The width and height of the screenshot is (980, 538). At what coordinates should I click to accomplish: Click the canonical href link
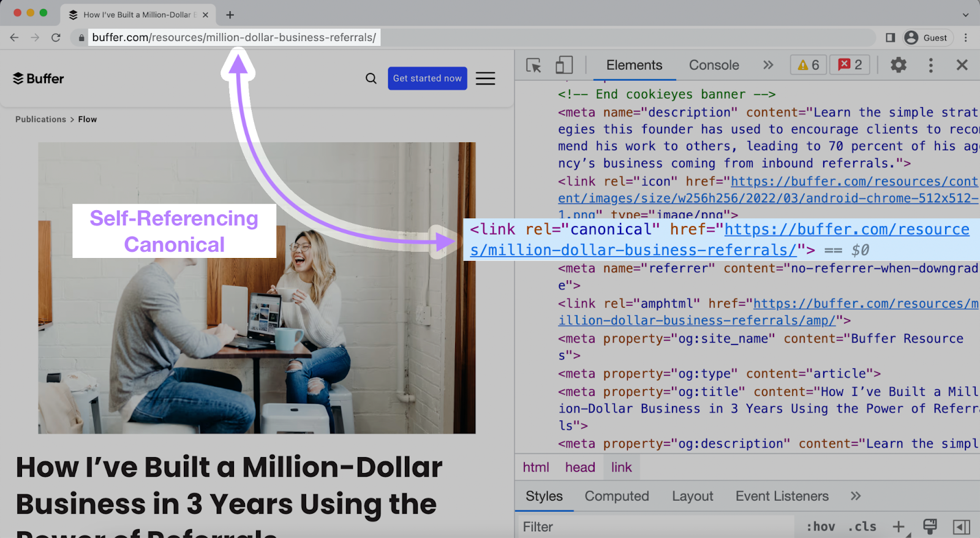click(x=720, y=240)
